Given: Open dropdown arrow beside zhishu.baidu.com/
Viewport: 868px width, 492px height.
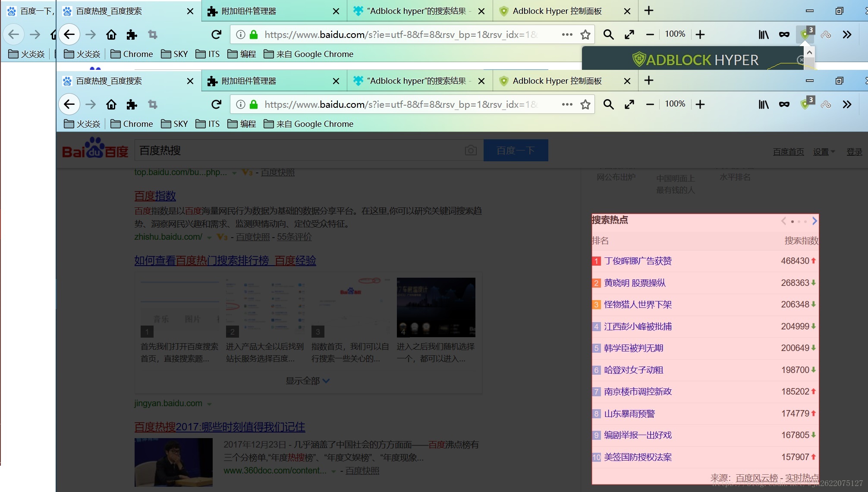Looking at the screenshot, I should pos(209,237).
